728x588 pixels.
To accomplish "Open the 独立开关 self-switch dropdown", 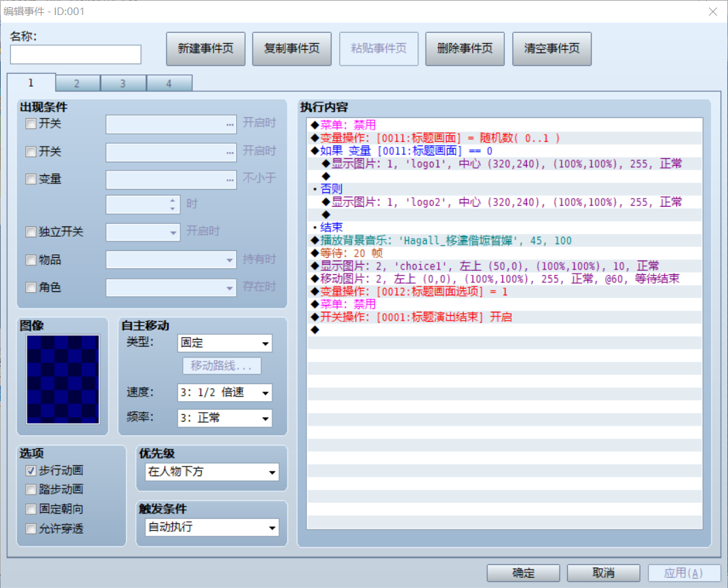I will tap(143, 232).
